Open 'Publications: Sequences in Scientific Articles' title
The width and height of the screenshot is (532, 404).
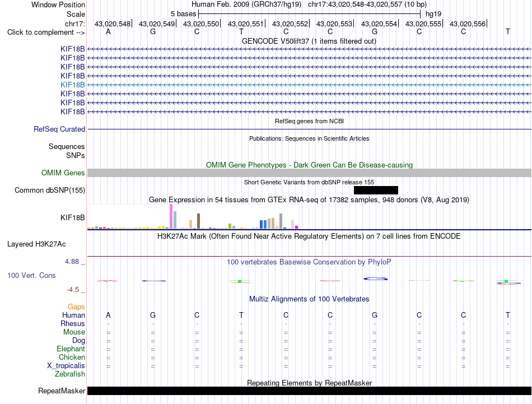[x=309, y=138]
